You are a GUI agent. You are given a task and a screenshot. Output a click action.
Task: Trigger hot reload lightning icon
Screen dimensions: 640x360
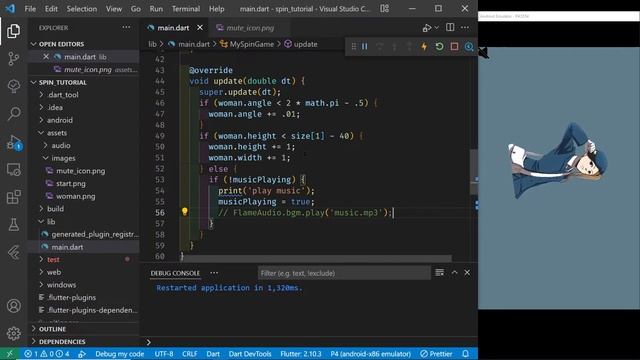click(424, 47)
